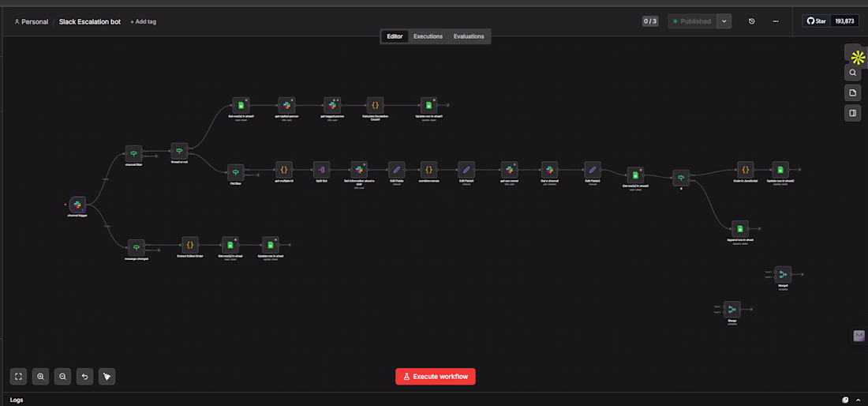Open the Code in JavaScript node

coord(746,170)
